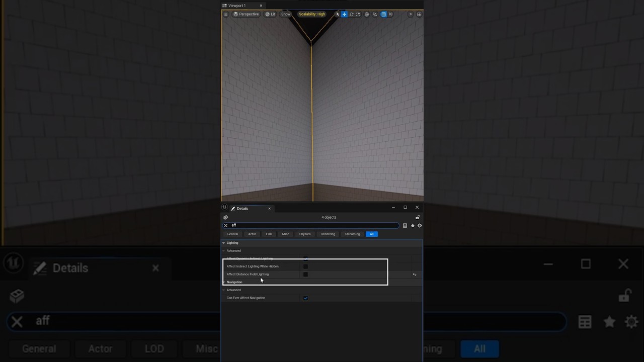Viewport: 644px width, 362px height.
Task: Toggle grid snapping icon
Action: click(383, 14)
